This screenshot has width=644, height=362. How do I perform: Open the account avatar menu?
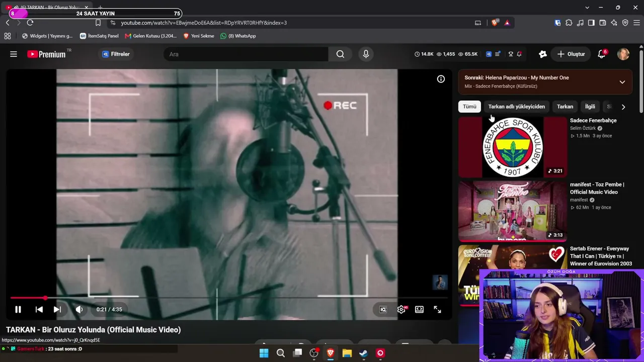pyautogui.click(x=623, y=54)
